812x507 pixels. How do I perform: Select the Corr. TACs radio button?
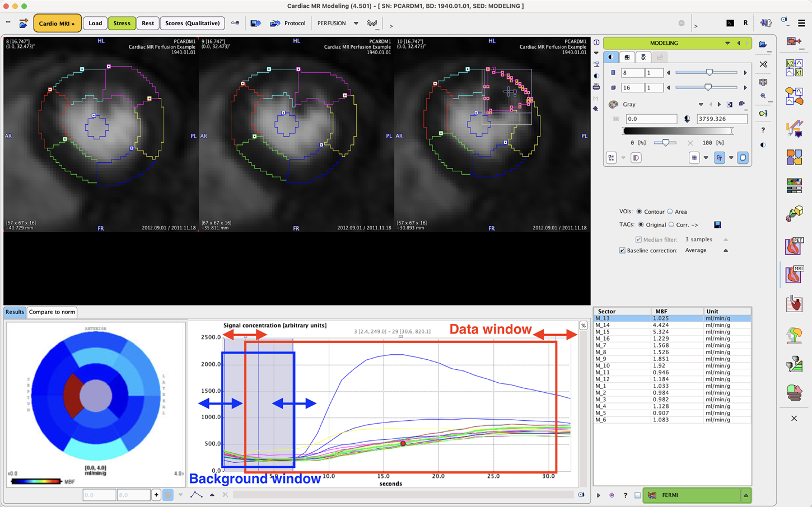(671, 224)
